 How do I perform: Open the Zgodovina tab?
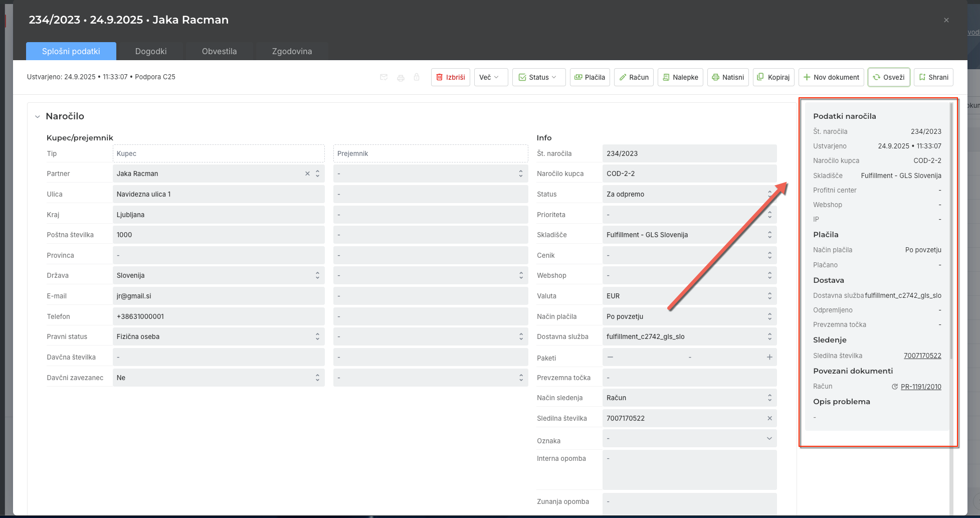[x=292, y=51]
